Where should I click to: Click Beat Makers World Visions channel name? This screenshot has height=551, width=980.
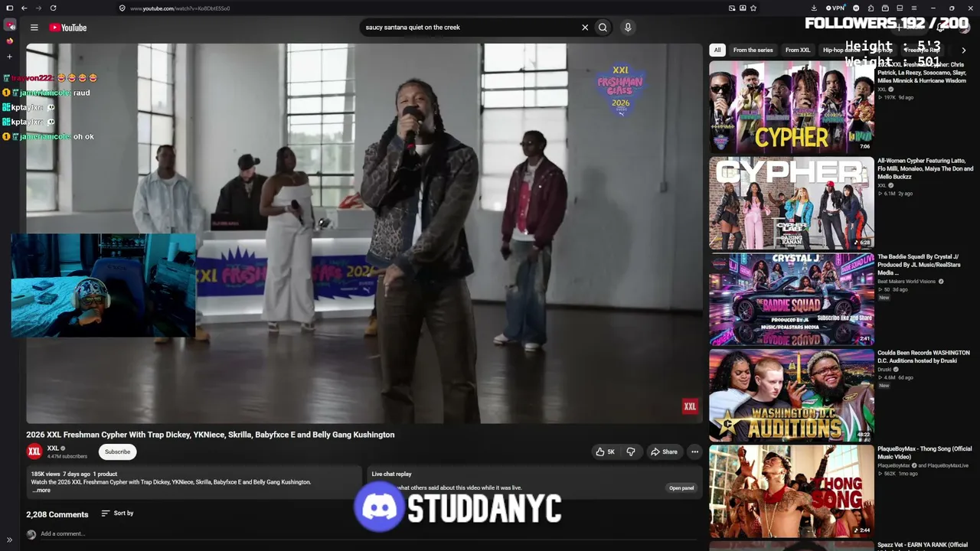point(906,282)
